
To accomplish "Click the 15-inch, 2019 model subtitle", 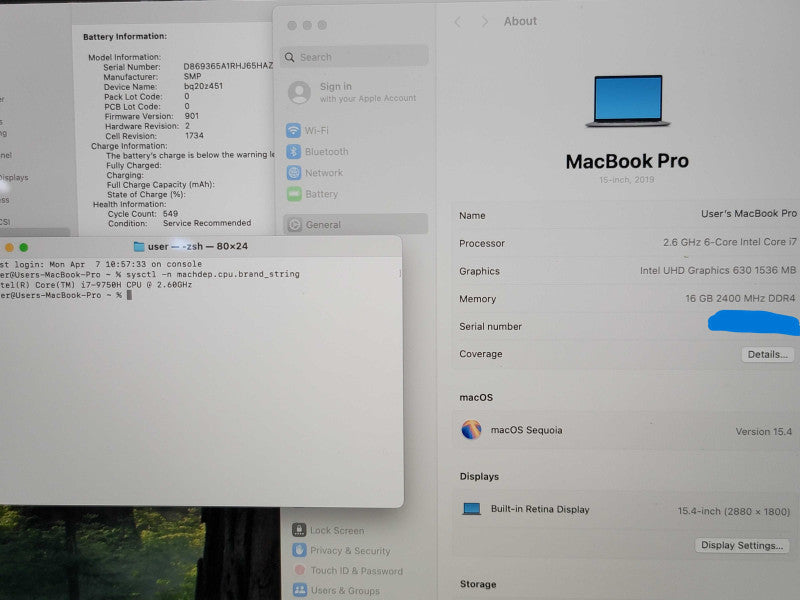I will tap(627, 180).
